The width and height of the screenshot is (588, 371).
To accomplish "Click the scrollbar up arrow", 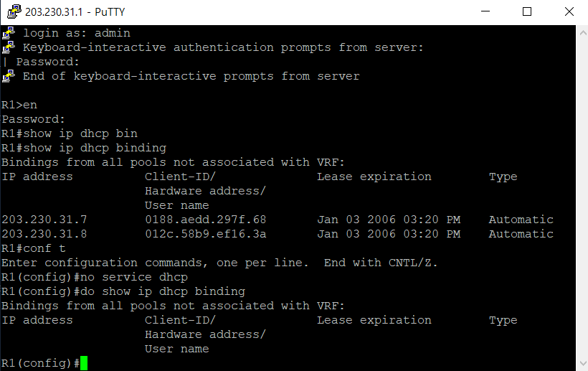I will 582,32.
